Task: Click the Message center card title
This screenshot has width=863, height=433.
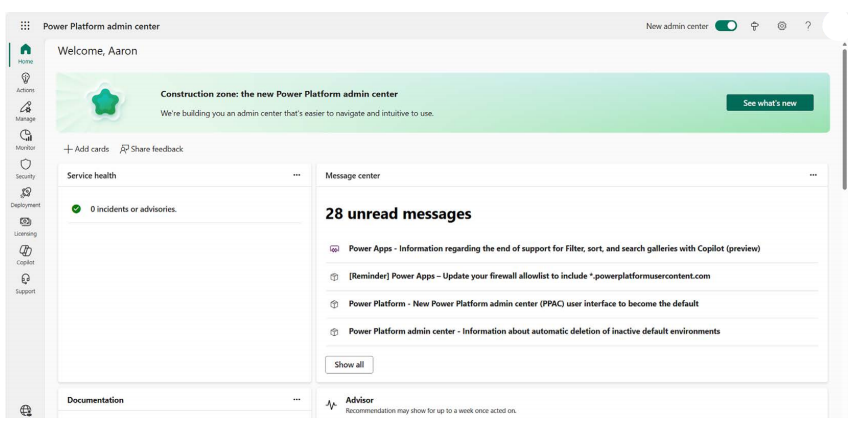Action: (x=352, y=176)
